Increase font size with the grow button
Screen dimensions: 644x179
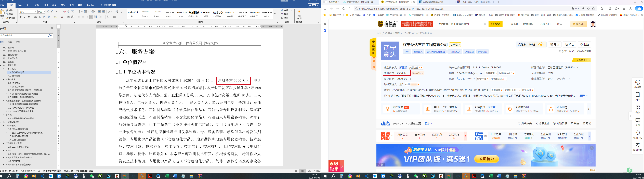coord(48,12)
